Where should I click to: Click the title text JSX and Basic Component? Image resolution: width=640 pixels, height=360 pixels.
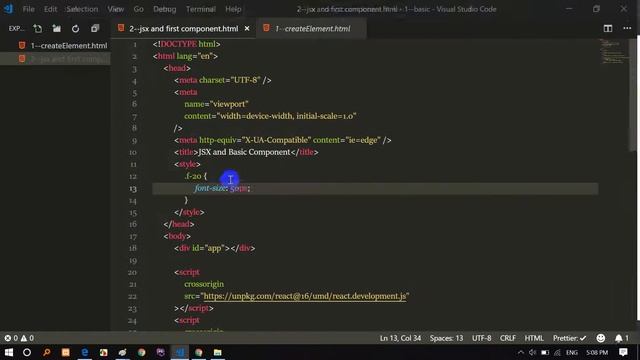click(x=244, y=152)
